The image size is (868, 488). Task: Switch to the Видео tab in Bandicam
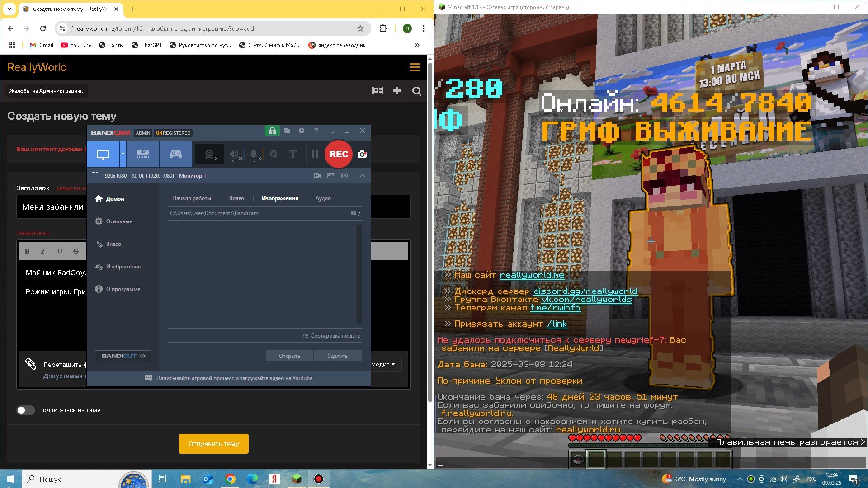point(236,198)
